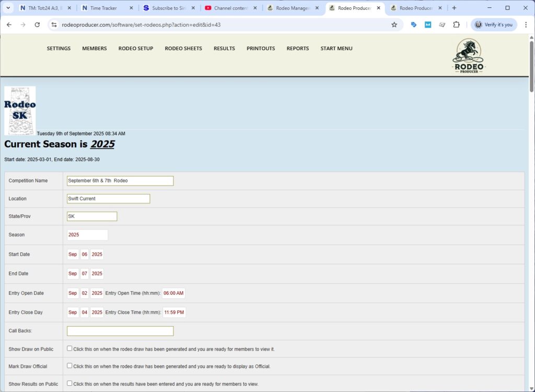The height and width of the screenshot is (392, 535).
Task: Go back using the browser back arrow
Action: (x=9, y=25)
